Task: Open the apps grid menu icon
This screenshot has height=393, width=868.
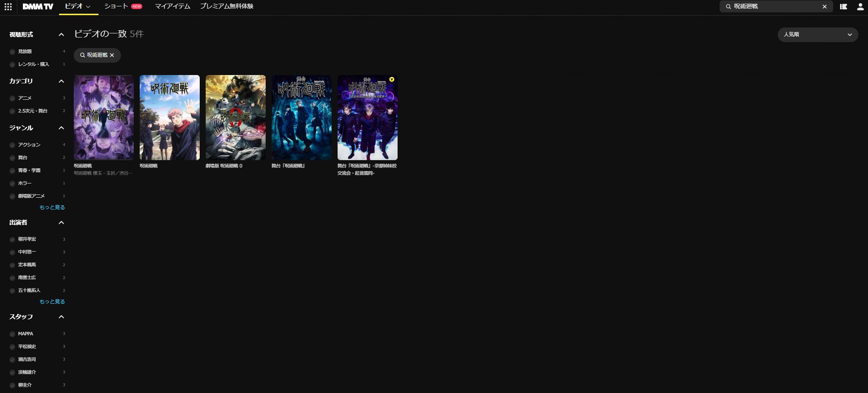Action: [x=8, y=6]
